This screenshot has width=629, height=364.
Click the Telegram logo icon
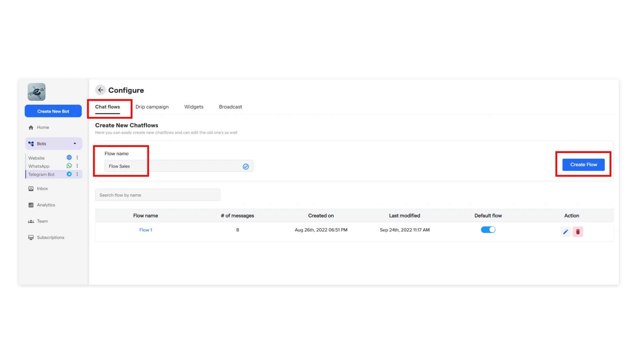(69, 174)
